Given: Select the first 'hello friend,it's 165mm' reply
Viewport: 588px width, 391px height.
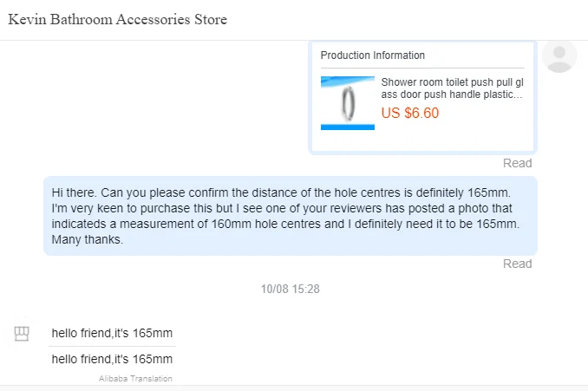Looking at the screenshot, I should pos(112,333).
